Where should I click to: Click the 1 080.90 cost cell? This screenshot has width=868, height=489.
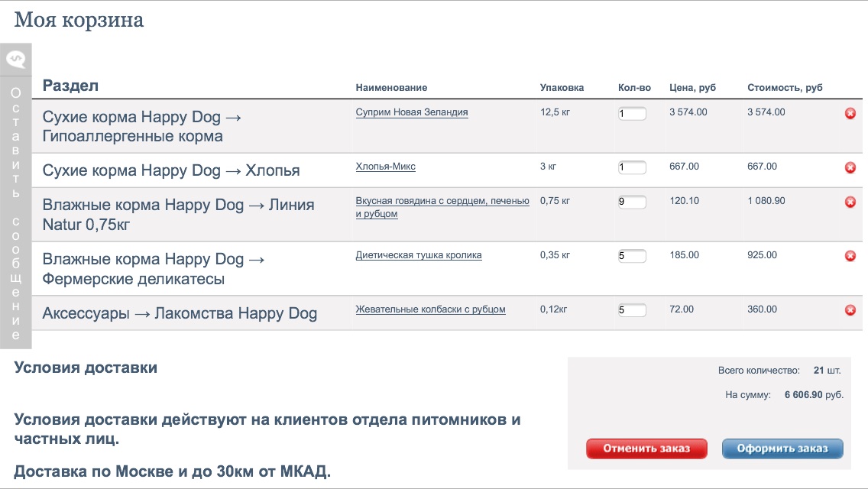[x=766, y=201]
